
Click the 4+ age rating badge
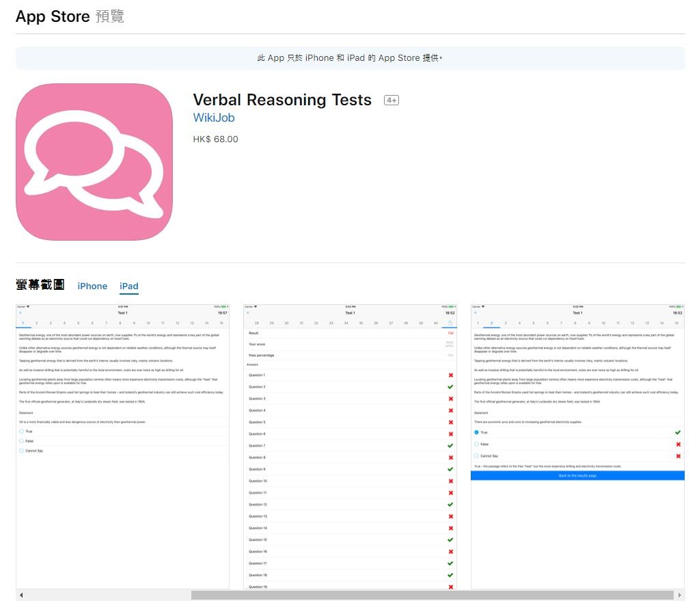point(392,101)
